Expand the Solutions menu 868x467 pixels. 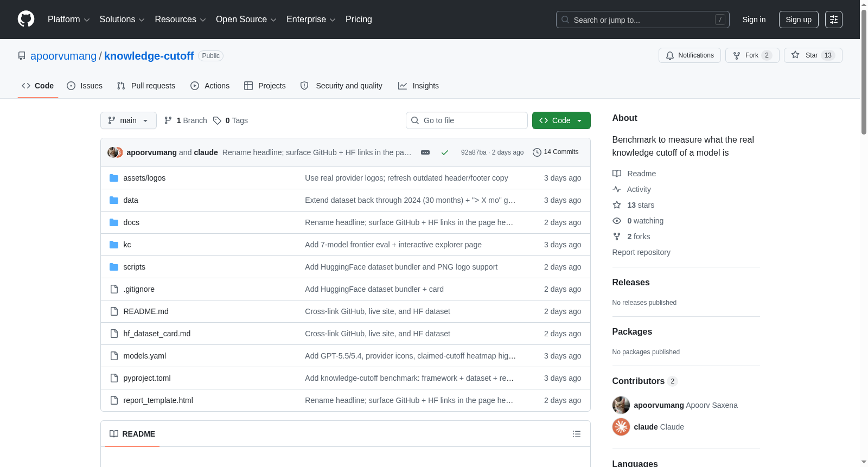click(x=122, y=20)
